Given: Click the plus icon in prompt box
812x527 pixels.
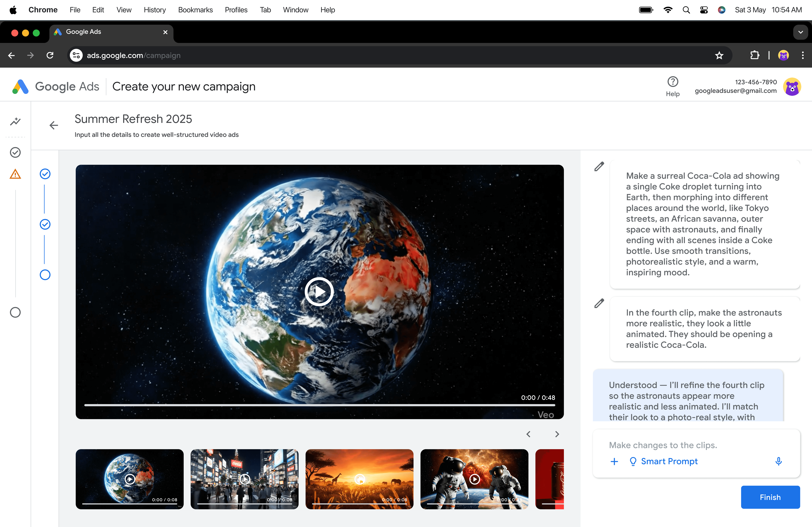Looking at the screenshot, I should point(614,461).
